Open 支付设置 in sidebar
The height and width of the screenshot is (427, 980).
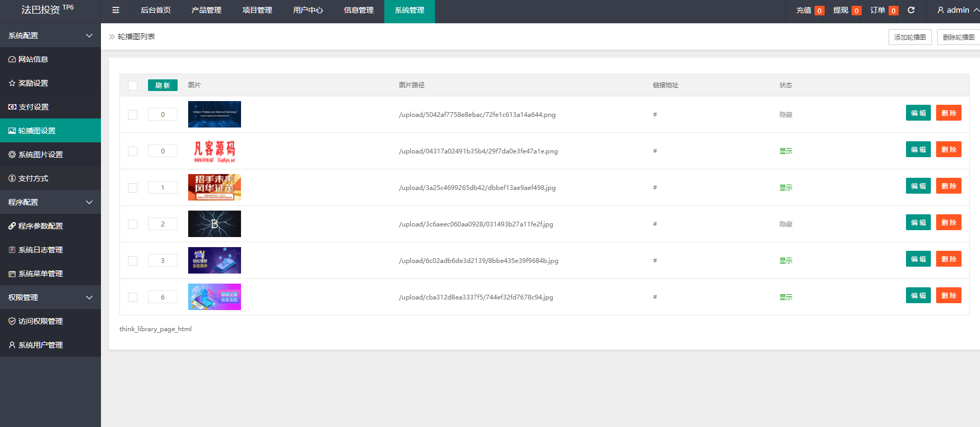[x=33, y=107]
